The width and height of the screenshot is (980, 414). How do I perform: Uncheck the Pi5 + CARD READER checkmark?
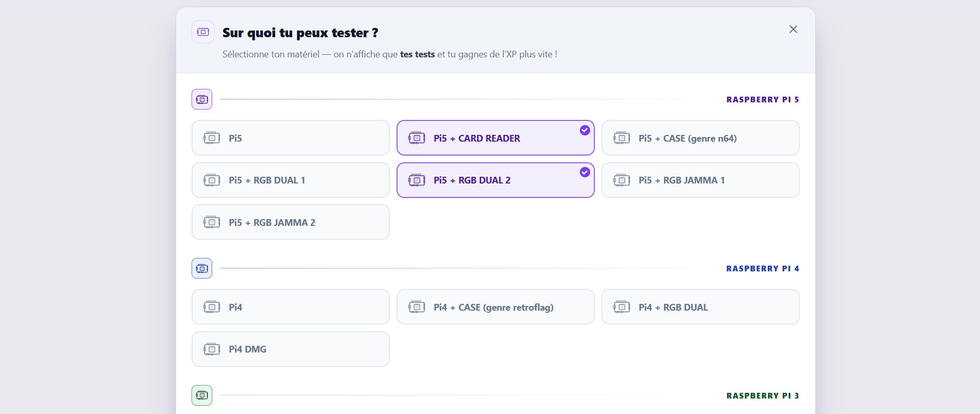pyautogui.click(x=584, y=130)
